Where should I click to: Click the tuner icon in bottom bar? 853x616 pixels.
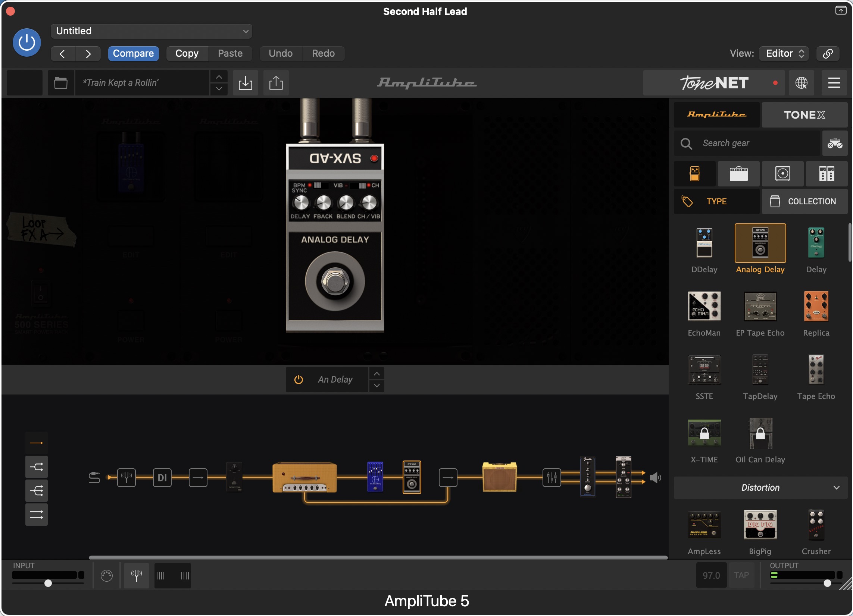point(136,575)
